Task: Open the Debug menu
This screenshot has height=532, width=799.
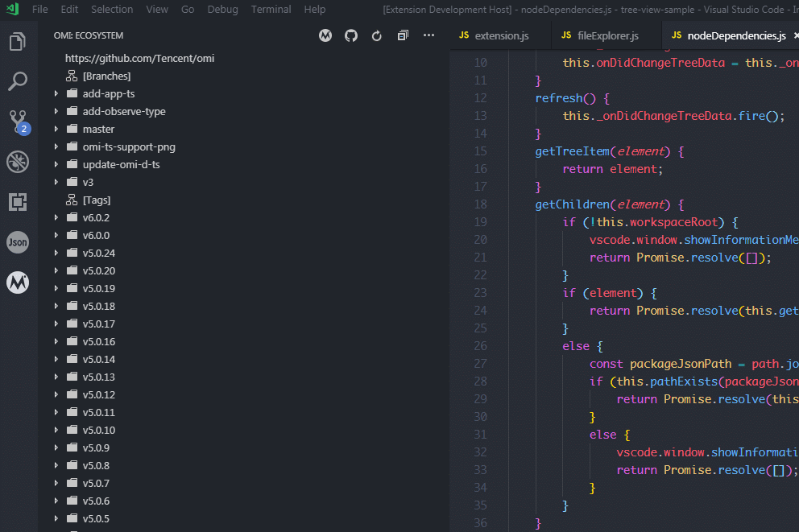Action: pyautogui.click(x=222, y=9)
